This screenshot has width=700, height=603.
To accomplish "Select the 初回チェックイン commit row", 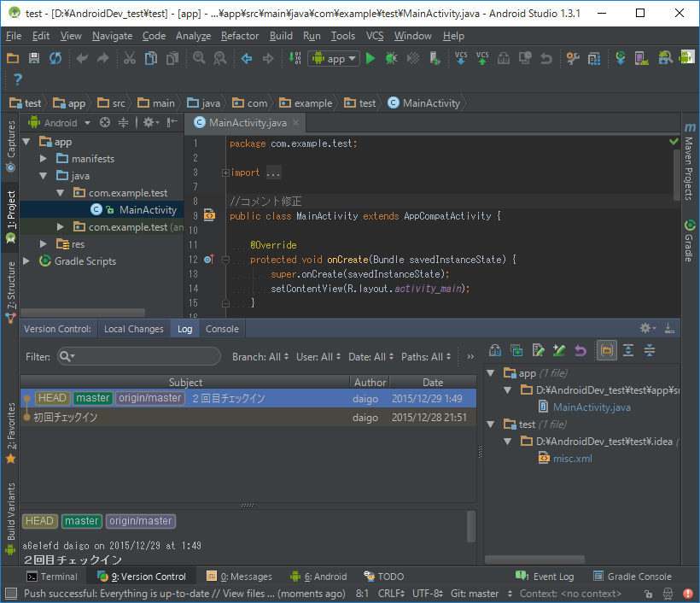I will coord(248,417).
